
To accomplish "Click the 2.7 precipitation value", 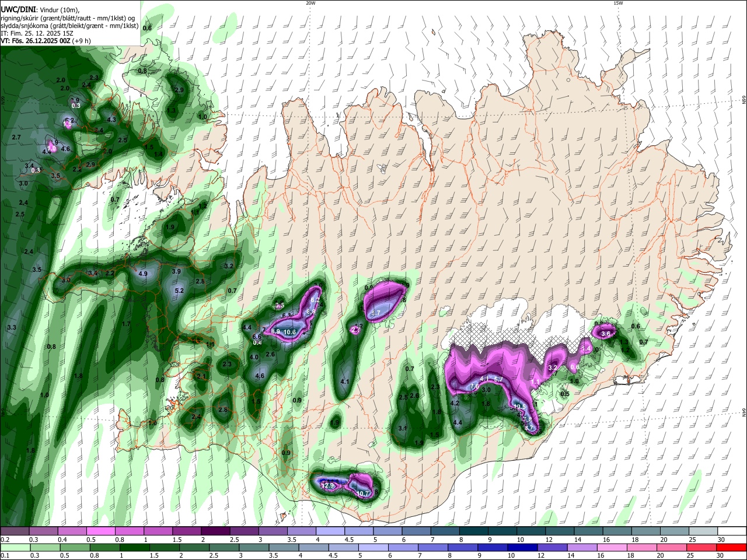I will tap(16, 137).
